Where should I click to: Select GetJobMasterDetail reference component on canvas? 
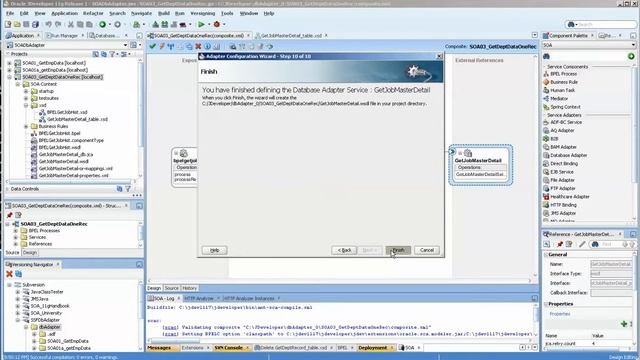click(480, 165)
